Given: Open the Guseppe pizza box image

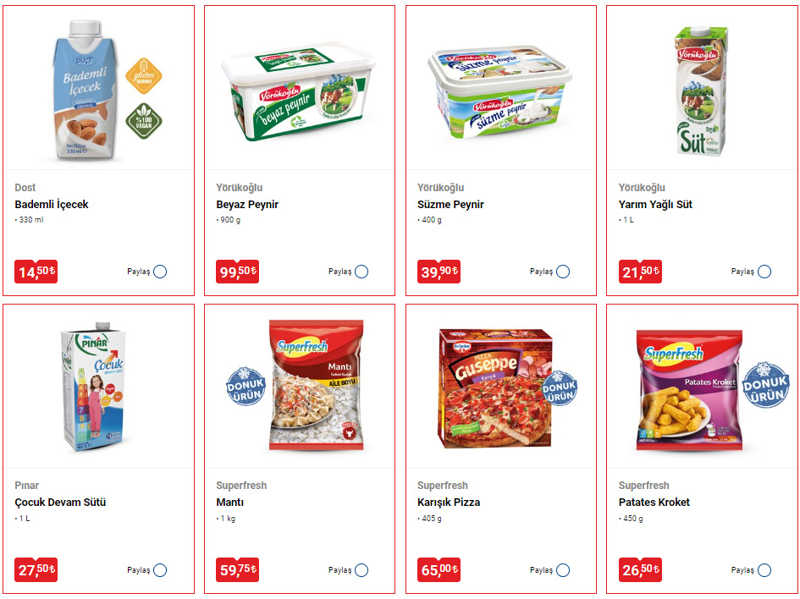Looking at the screenshot, I should pyautogui.click(x=495, y=389).
